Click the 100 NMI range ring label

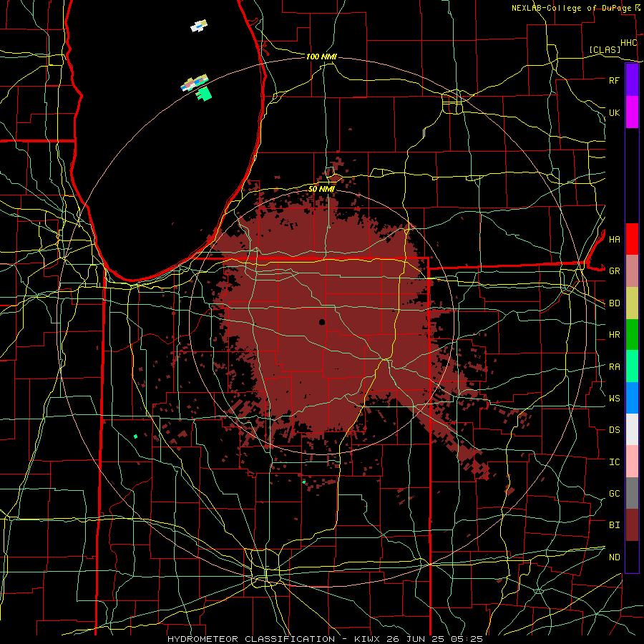point(321,57)
